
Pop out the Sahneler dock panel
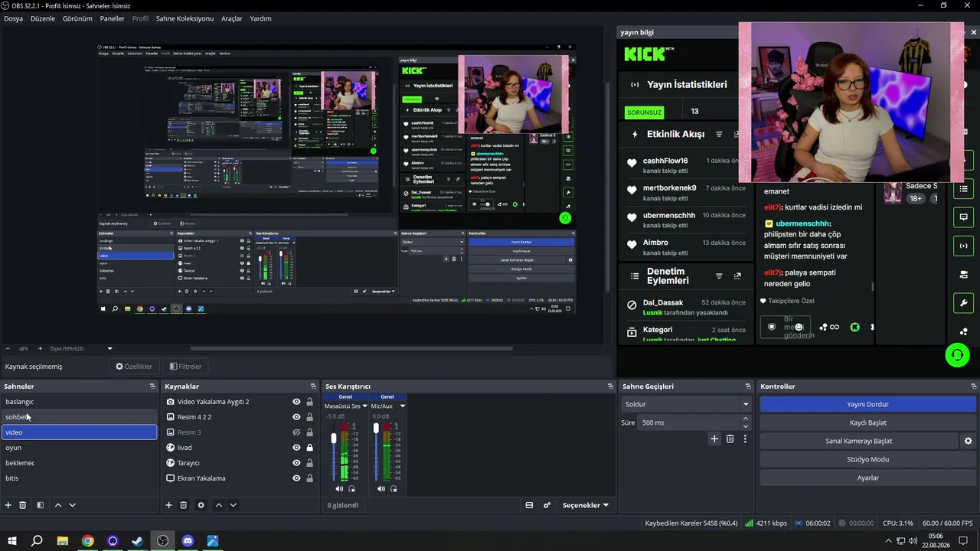click(x=152, y=386)
